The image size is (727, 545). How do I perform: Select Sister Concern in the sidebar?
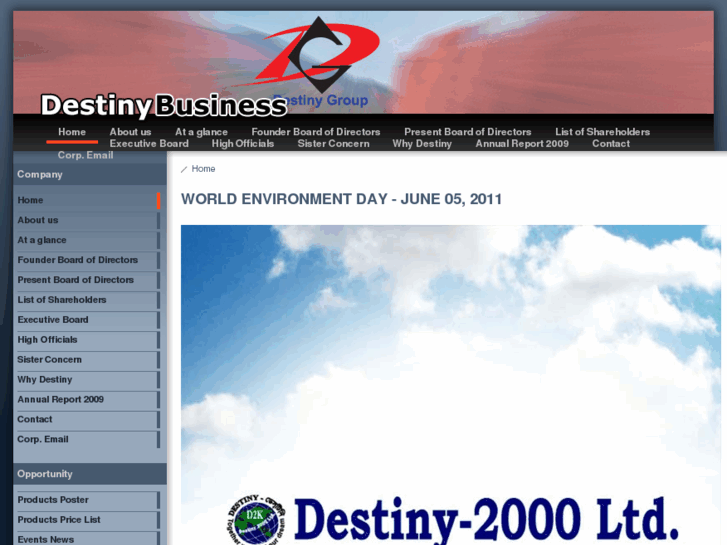click(x=89, y=360)
